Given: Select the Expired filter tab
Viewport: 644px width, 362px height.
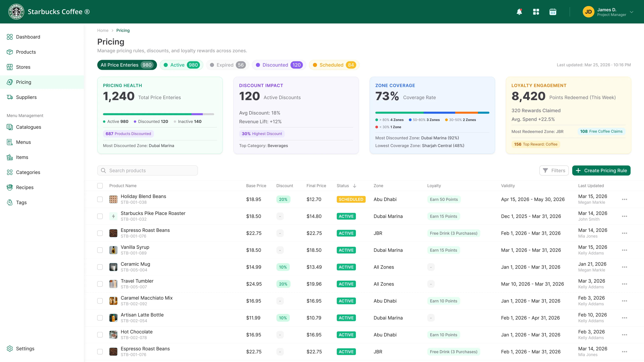Looking at the screenshot, I should pyautogui.click(x=228, y=65).
